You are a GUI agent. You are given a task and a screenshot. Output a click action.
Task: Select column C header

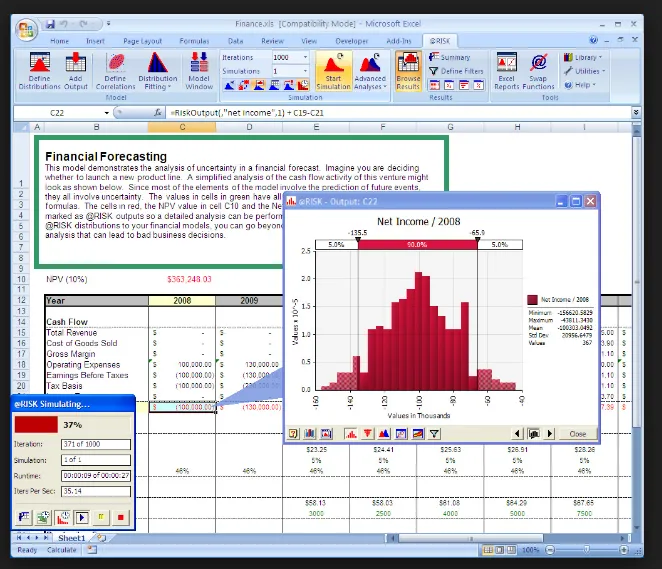(x=182, y=127)
